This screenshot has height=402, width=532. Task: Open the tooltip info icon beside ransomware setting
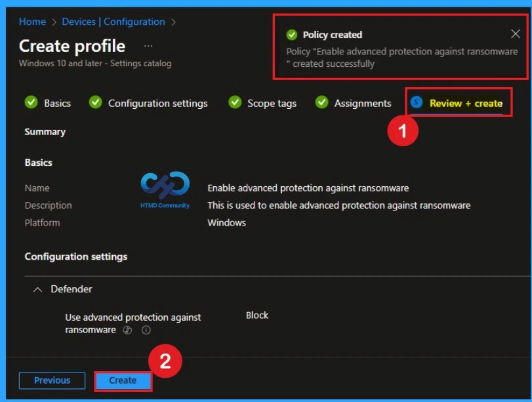click(x=146, y=331)
